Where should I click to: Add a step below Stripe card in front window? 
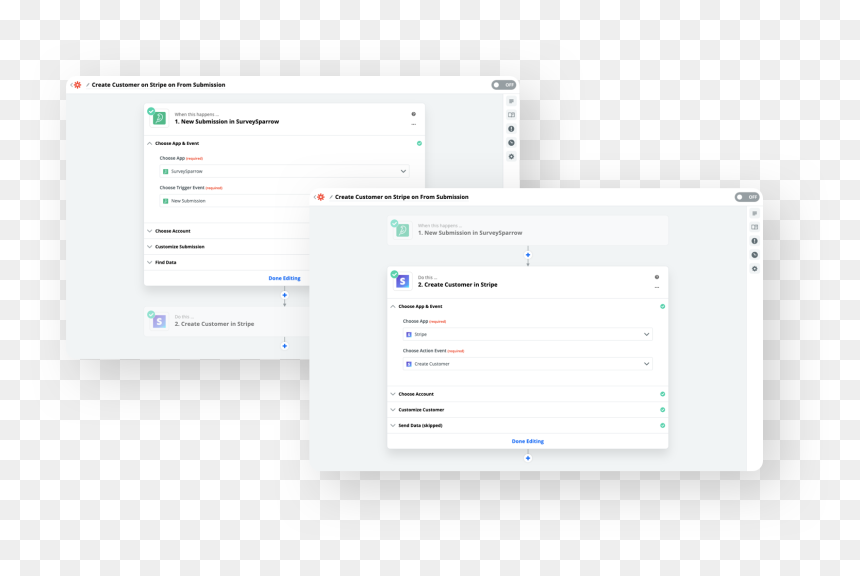point(528,458)
